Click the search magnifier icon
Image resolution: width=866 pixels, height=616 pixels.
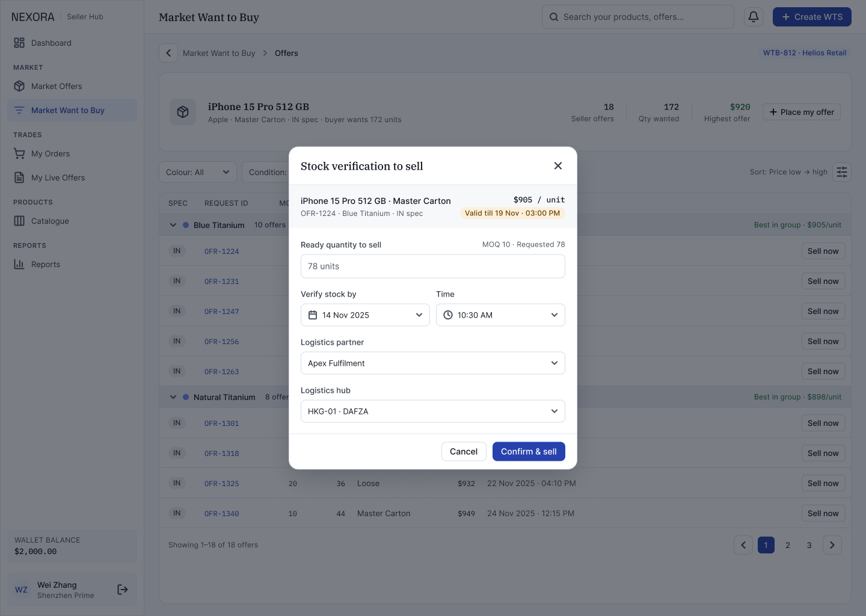[x=554, y=17]
